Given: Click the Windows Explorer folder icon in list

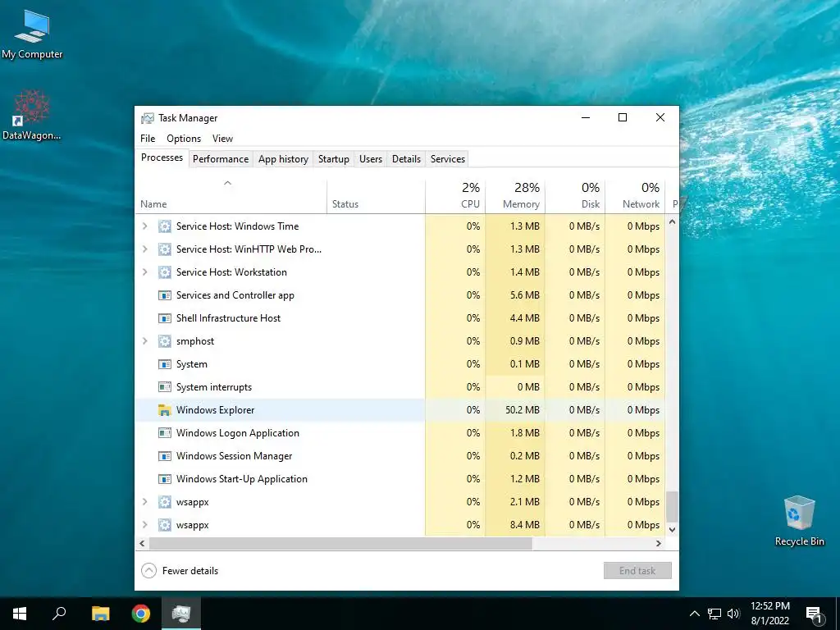Looking at the screenshot, I should 164,410.
